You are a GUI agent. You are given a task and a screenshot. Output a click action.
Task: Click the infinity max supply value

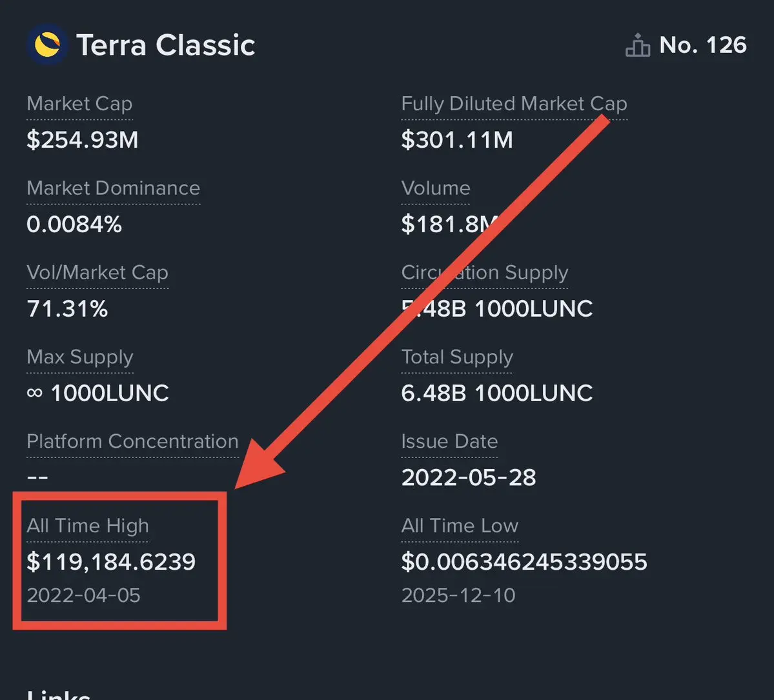tap(97, 393)
